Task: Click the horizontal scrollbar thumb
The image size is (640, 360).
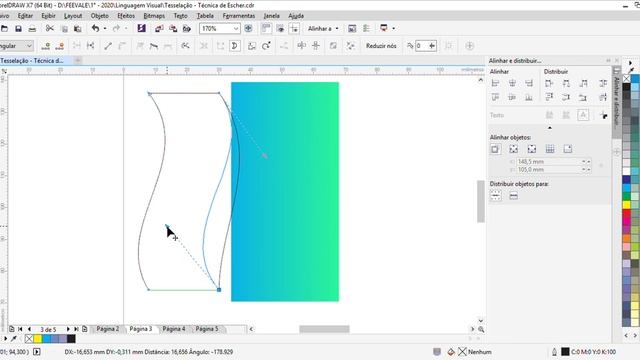Action: (324, 329)
